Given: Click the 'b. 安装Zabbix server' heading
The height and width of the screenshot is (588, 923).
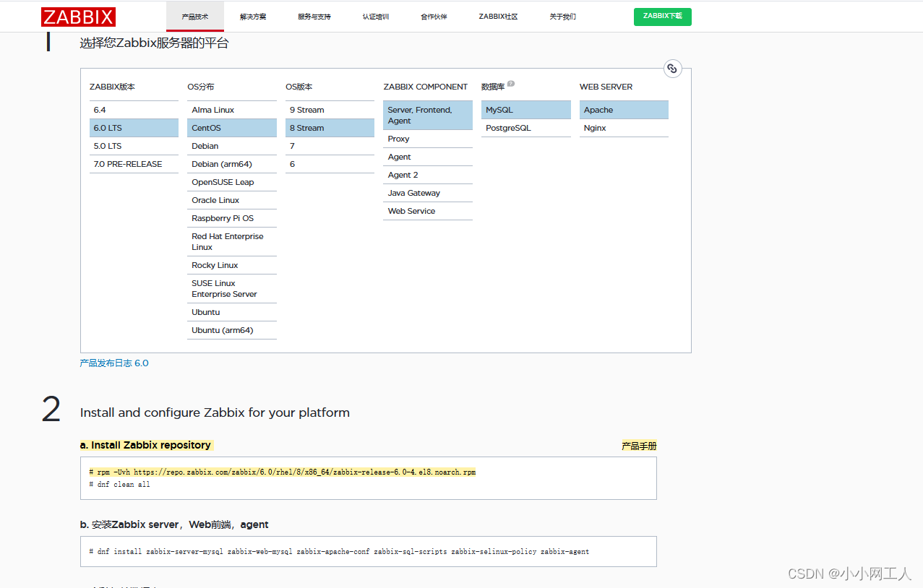Looking at the screenshot, I should [x=174, y=524].
